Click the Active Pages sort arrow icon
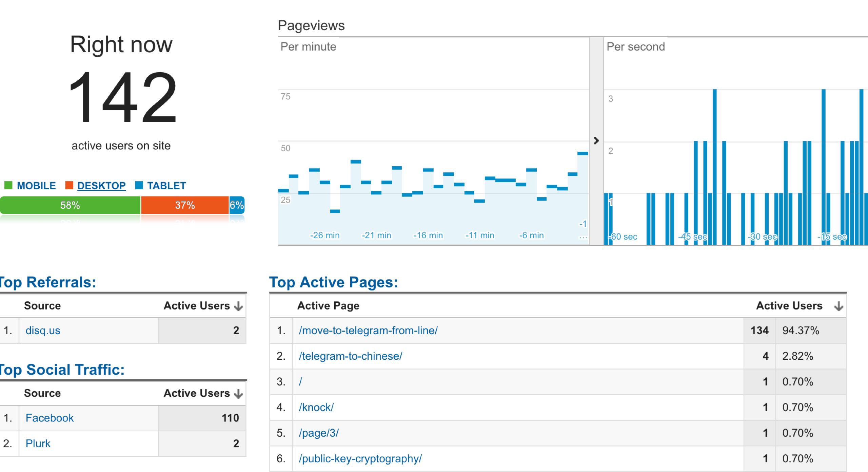The height and width of the screenshot is (472, 868). [x=839, y=306]
